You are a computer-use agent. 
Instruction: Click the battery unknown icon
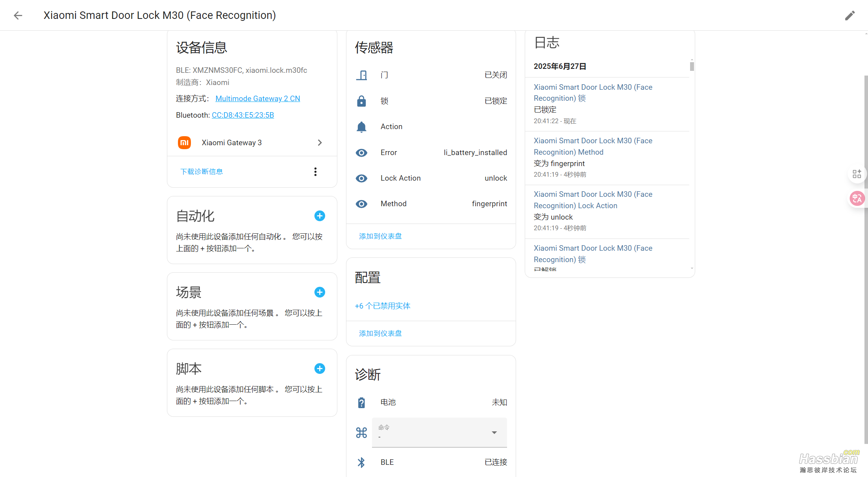tap(361, 403)
